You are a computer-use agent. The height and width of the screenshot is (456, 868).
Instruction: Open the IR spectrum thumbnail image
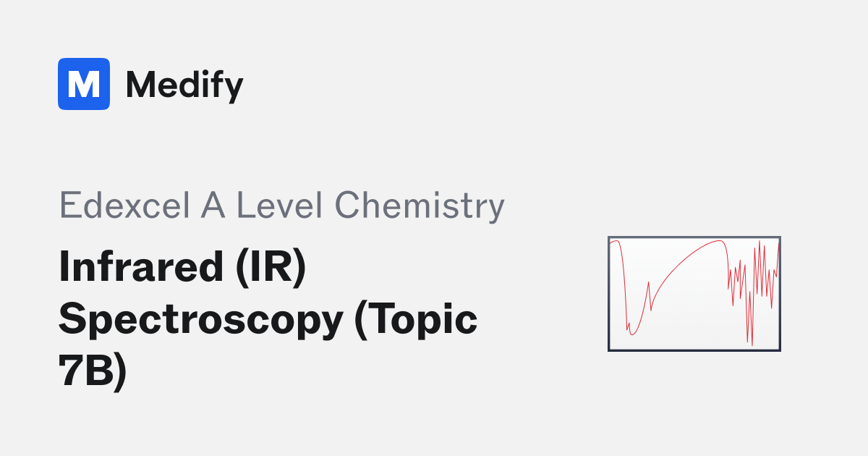click(x=694, y=294)
